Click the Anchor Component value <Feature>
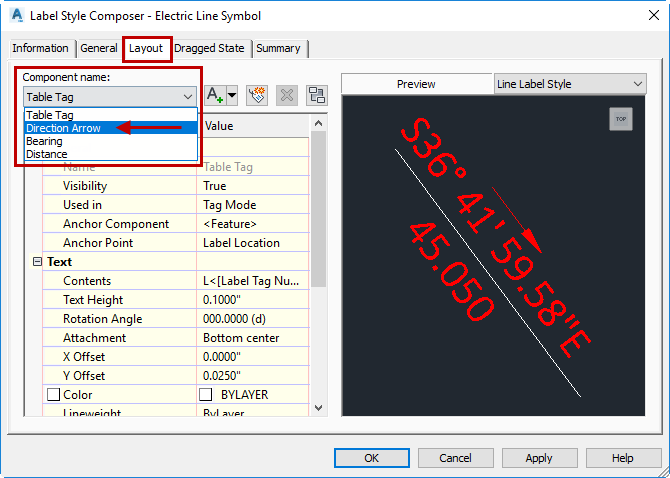 coord(230,224)
